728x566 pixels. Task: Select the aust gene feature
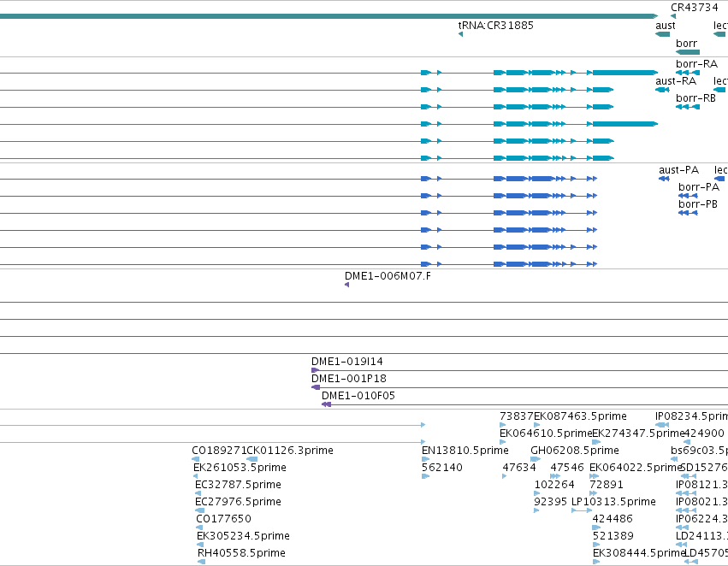662,34
